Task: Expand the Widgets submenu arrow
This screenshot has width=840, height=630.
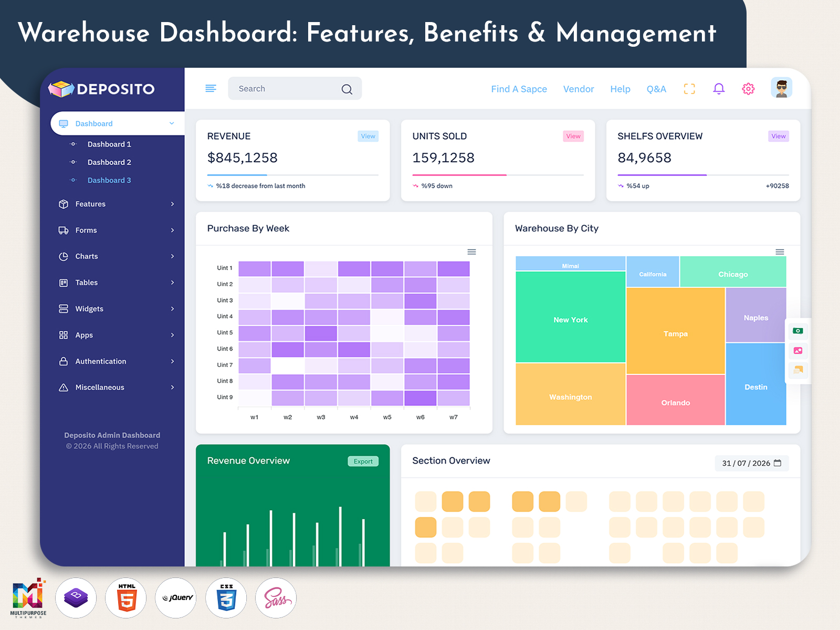Action: [172, 309]
